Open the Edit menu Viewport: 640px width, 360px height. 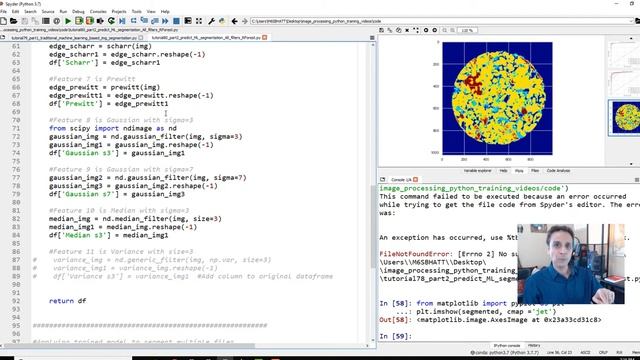tap(15, 11)
